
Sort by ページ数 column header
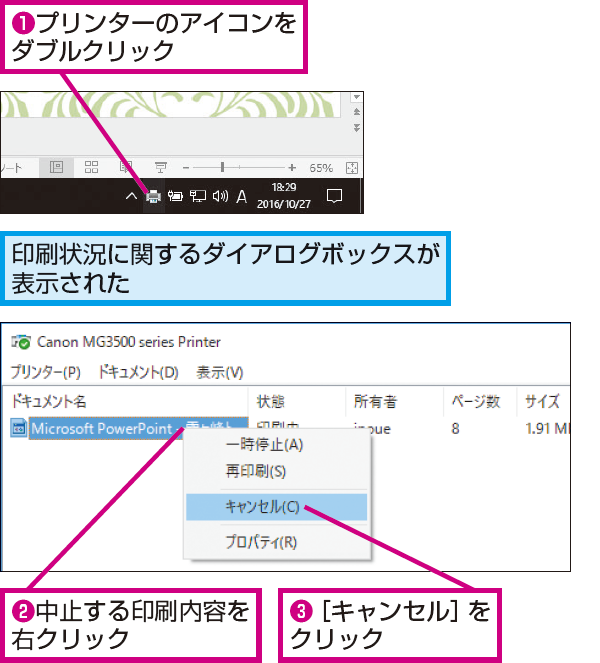[x=480, y=401]
